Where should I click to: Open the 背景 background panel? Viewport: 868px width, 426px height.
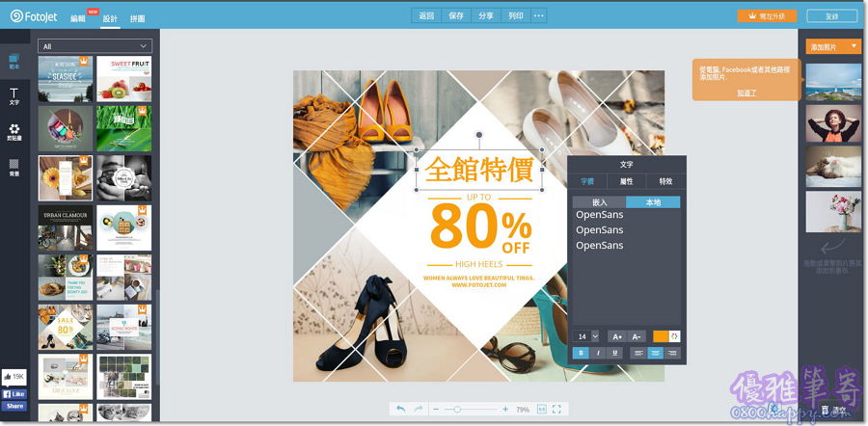14,167
